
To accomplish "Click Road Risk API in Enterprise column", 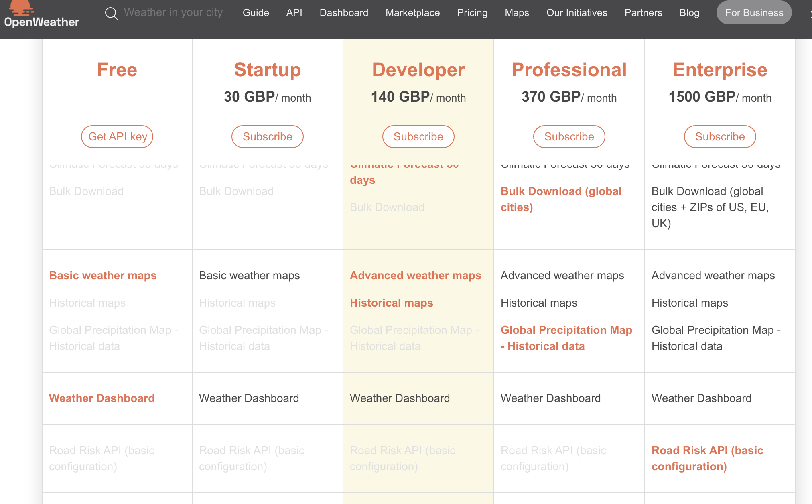I will (707, 458).
